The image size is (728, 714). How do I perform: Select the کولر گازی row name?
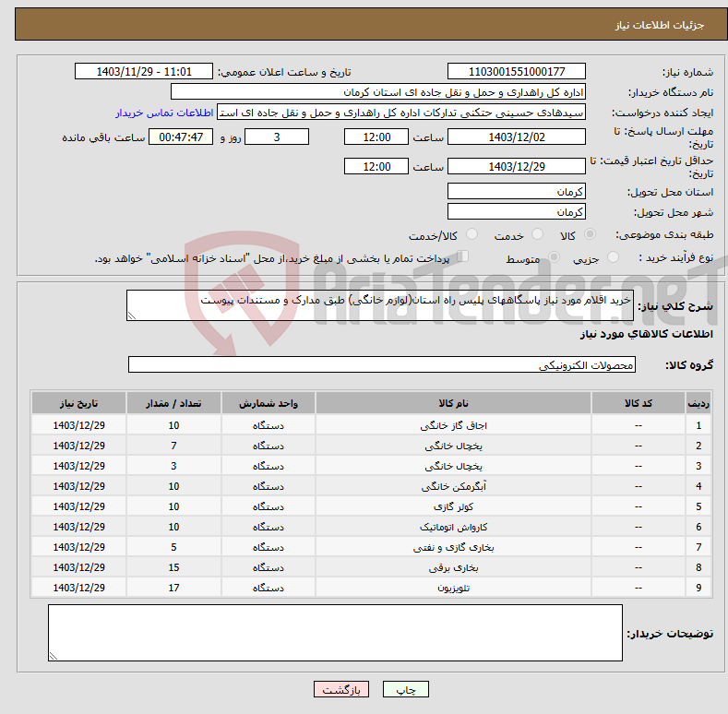tap(453, 506)
